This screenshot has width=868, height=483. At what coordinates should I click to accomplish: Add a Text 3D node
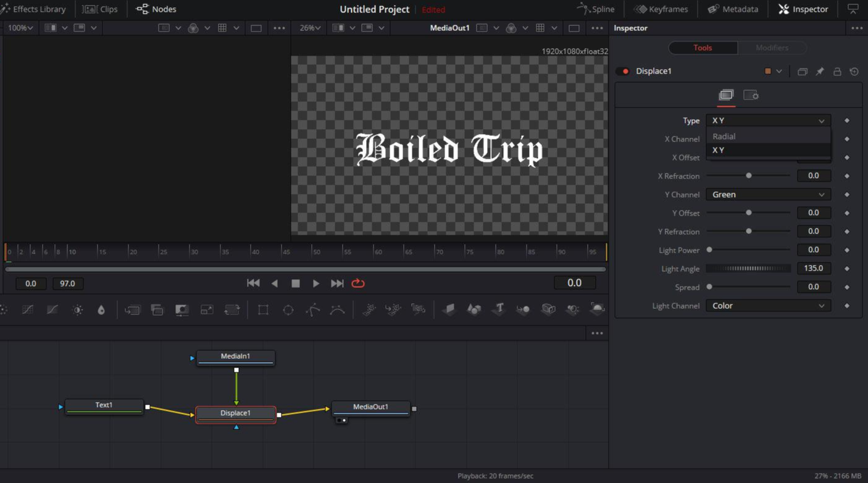click(x=499, y=309)
